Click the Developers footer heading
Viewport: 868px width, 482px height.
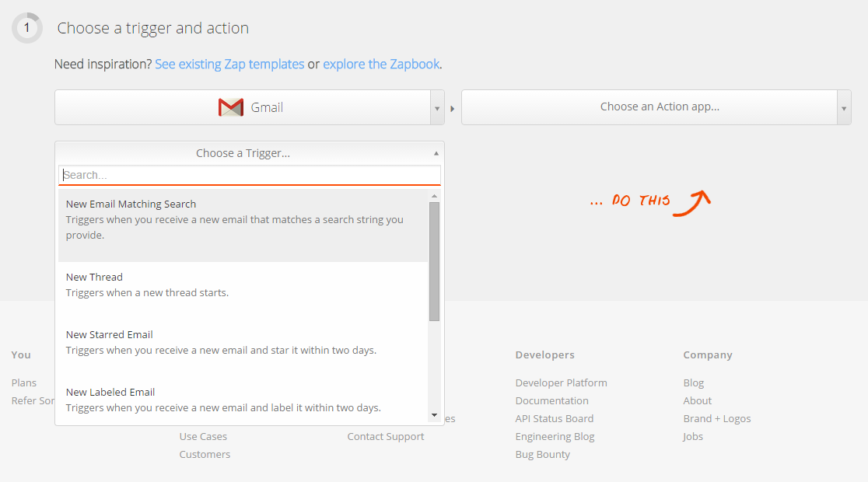544,355
